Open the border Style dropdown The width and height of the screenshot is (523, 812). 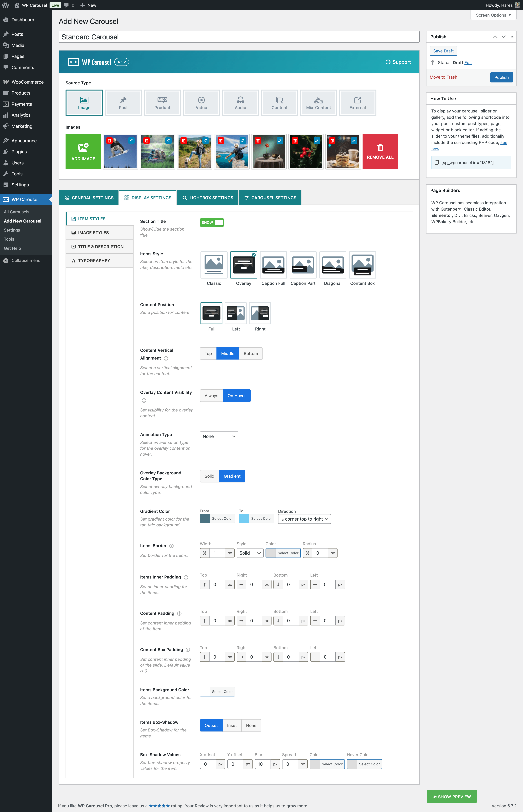coord(250,553)
